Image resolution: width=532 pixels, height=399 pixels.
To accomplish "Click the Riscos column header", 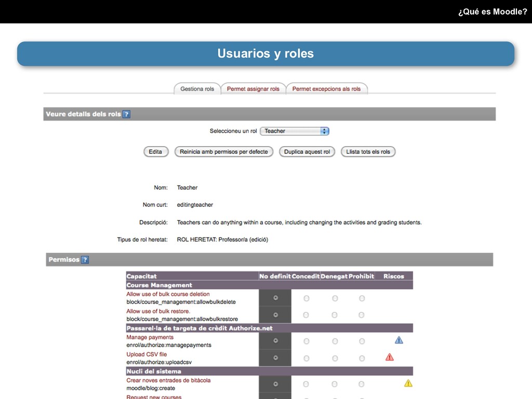I will (394, 276).
